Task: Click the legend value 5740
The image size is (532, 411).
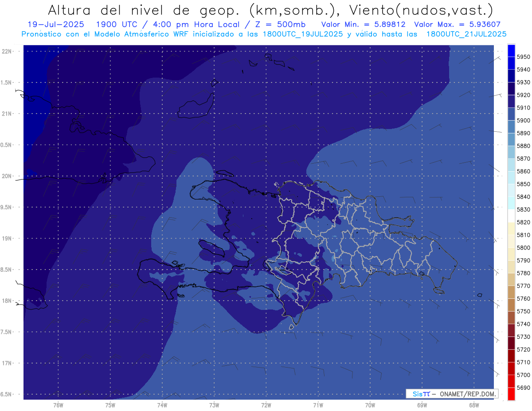Action: click(523, 324)
